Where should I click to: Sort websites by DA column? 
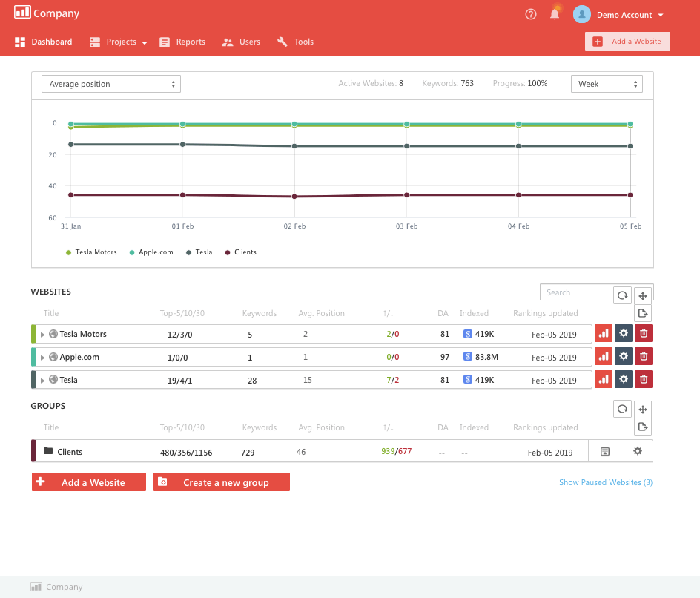[x=443, y=314]
